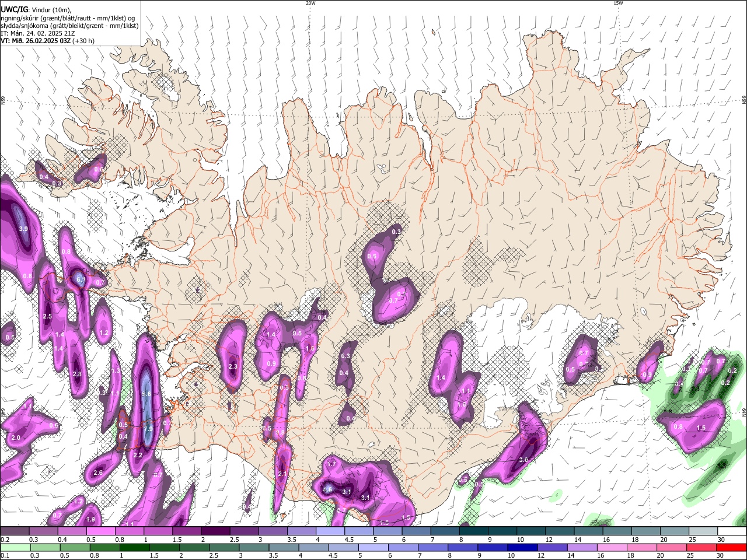Click the 'IT: Mán. 24. 02. 2025 21Z' text

click(38, 33)
